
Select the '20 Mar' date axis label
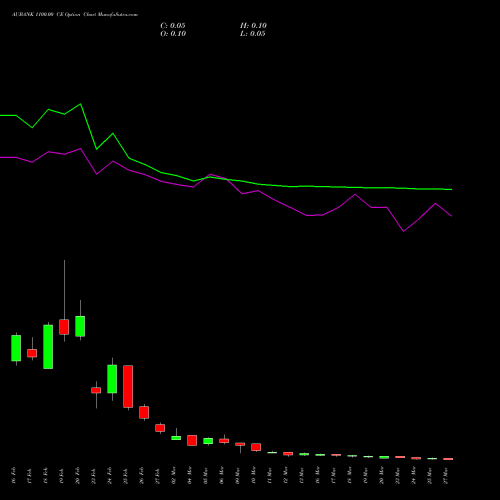pyautogui.click(x=382, y=476)
